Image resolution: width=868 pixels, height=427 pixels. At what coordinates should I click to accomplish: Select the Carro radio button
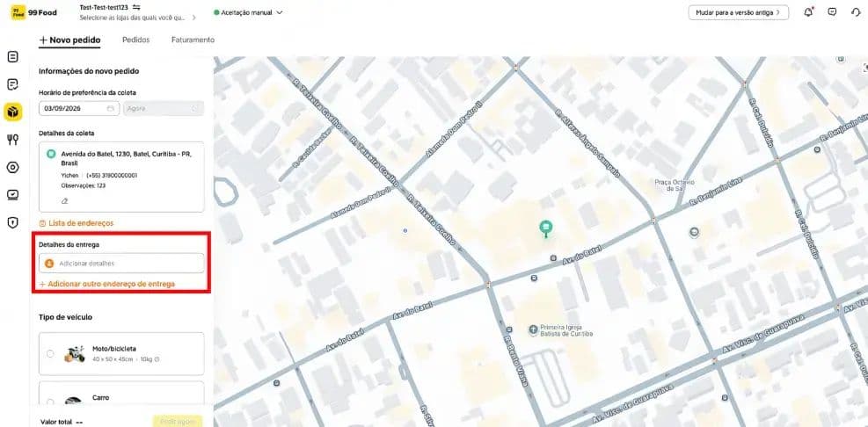pyautogui.click(x=50, y=402)
